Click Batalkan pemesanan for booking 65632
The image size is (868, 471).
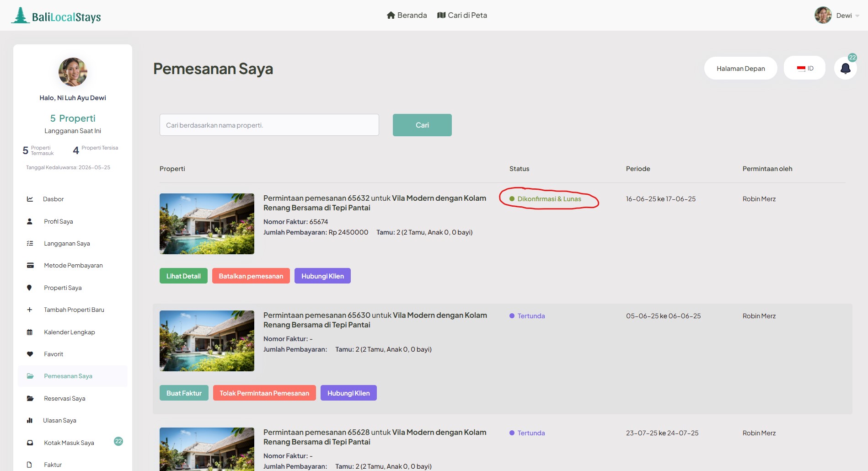[251, 276]
